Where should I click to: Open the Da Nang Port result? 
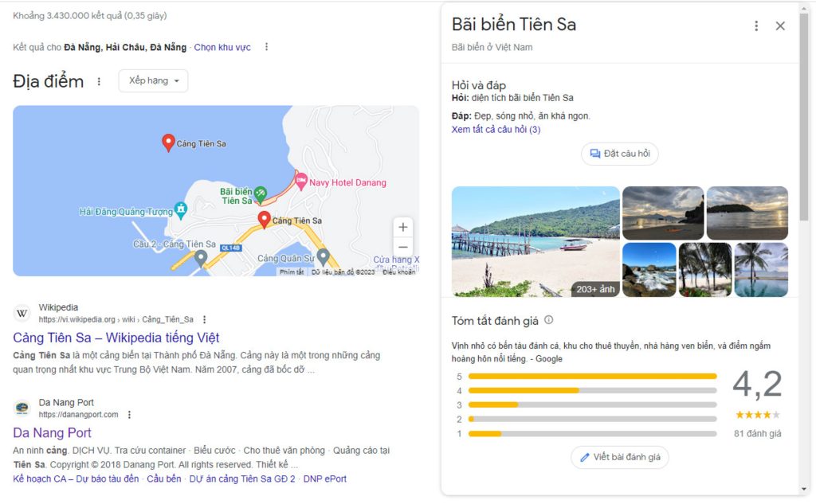pos(52,433)
